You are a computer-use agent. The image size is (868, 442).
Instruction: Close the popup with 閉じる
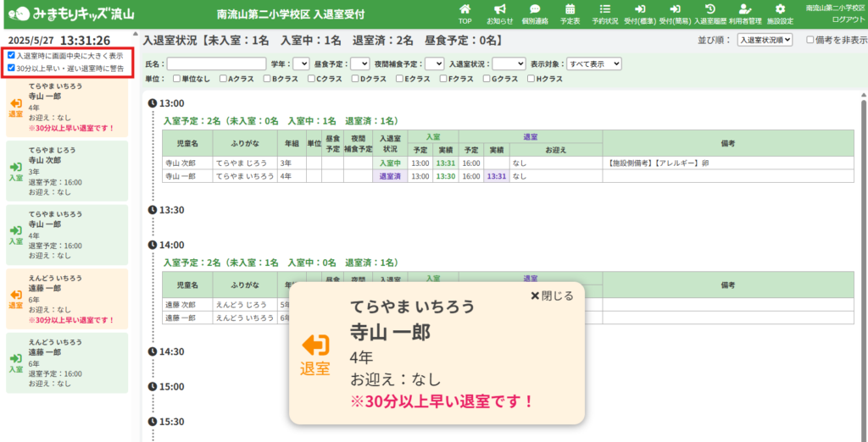(552, 296)
